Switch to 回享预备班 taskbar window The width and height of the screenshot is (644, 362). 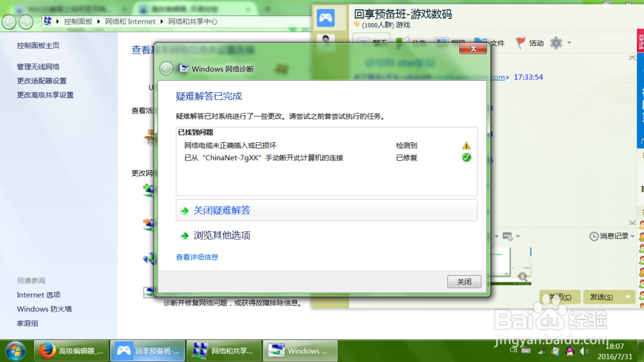pos(147,351)
